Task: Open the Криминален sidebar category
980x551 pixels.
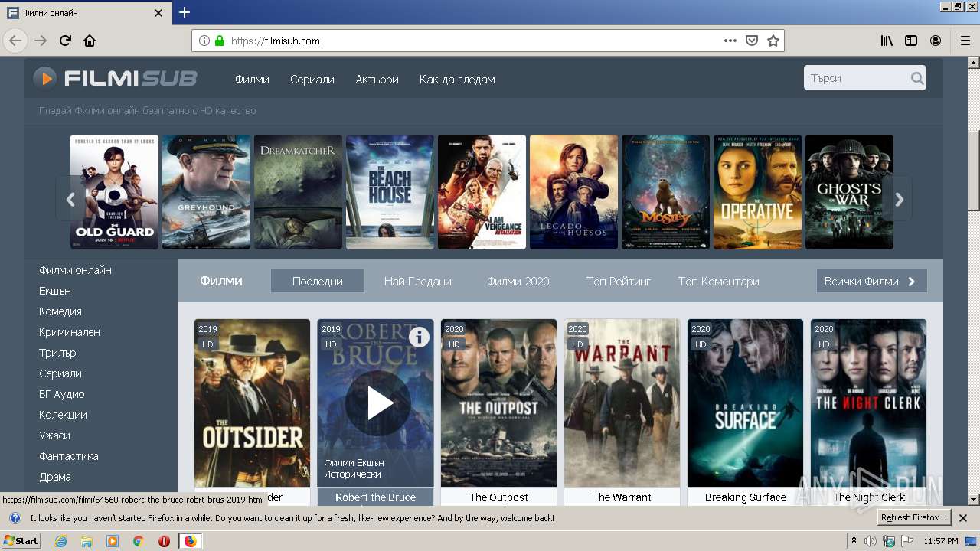Action: tap(70, 332)
